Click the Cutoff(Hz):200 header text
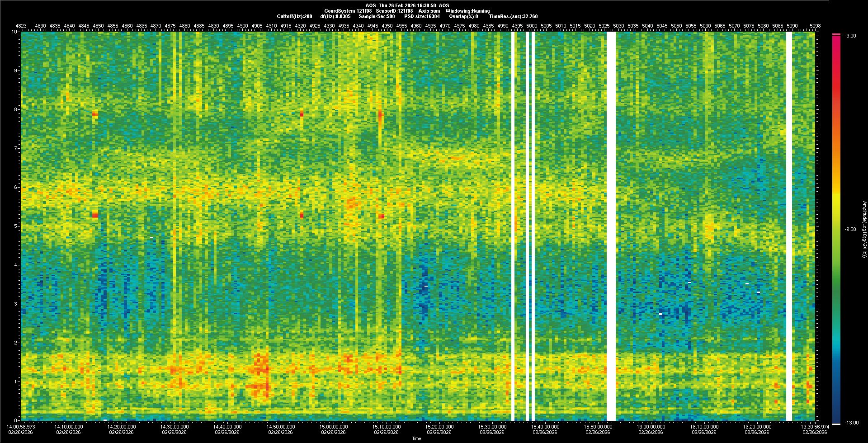The width and height of the screenshot is (868, 443). [294, 16]
